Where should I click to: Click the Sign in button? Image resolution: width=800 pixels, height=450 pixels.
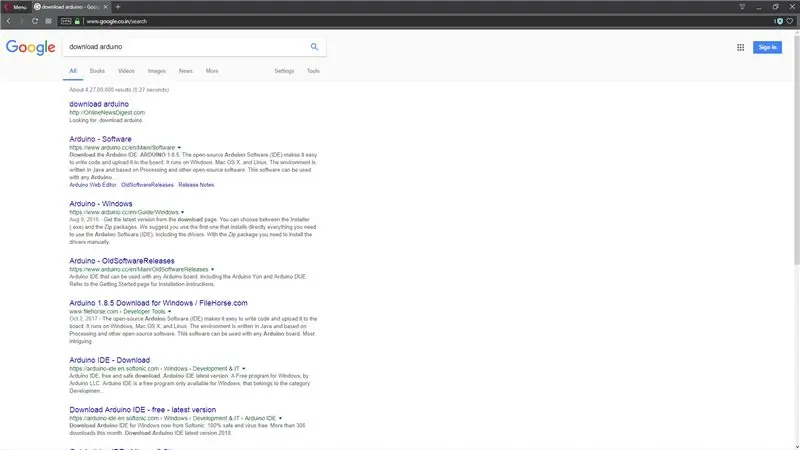click(767, 47)
